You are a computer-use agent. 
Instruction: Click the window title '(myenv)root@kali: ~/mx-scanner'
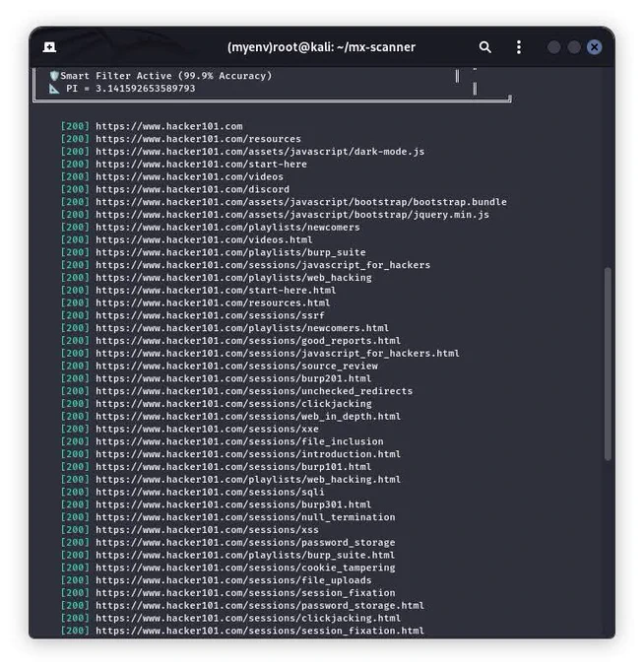pyautogui.click(x=321, y=47)
